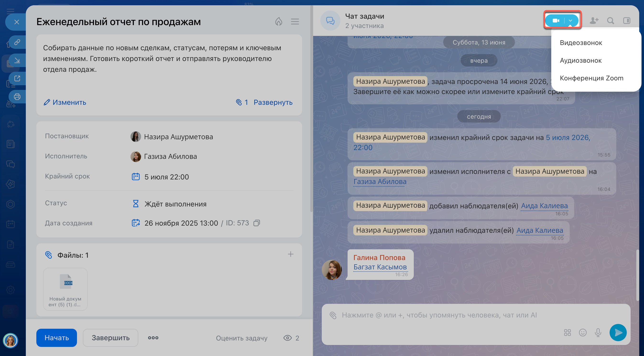The image size is (644, 356).
Task: Open chat apps grid icon
Action: coord(567,332)
